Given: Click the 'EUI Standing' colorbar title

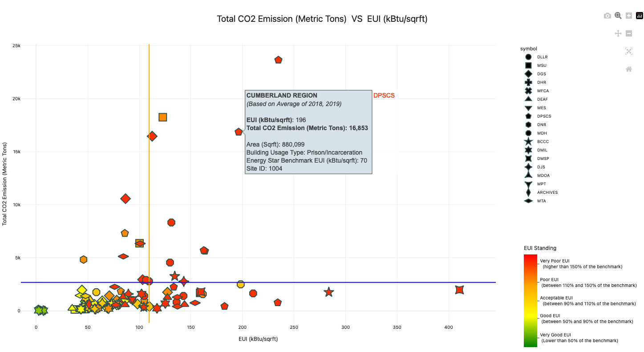Looking at the screenshot, I should click(x=540, y=248).
